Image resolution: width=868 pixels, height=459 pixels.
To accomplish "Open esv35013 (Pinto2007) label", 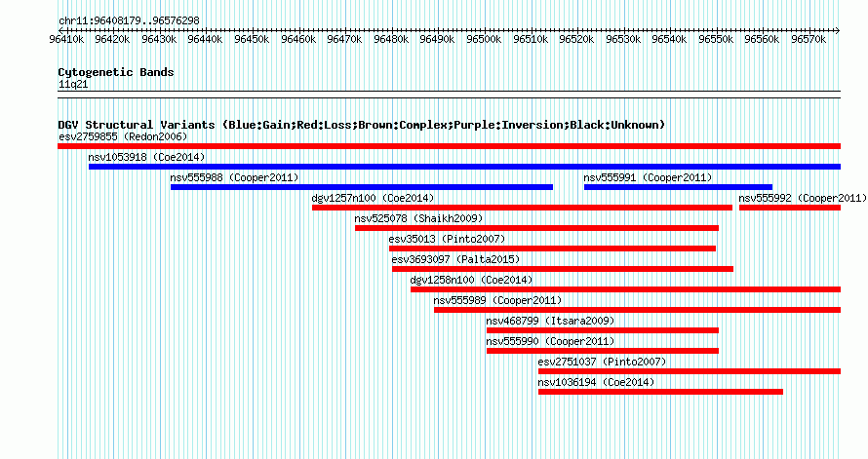I will [x=448, y=239].
